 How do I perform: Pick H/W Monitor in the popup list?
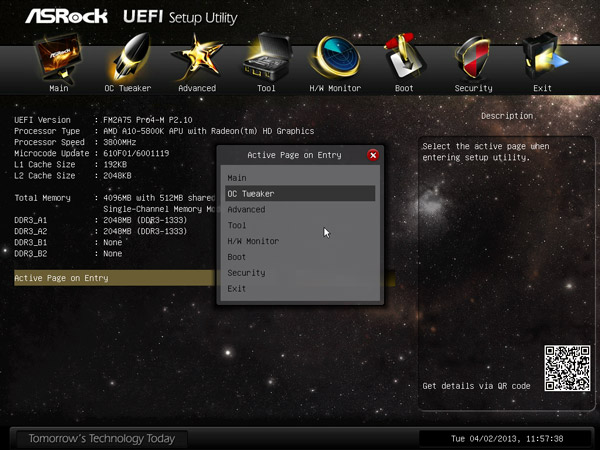pyautogui.click(x=300, y=241)
